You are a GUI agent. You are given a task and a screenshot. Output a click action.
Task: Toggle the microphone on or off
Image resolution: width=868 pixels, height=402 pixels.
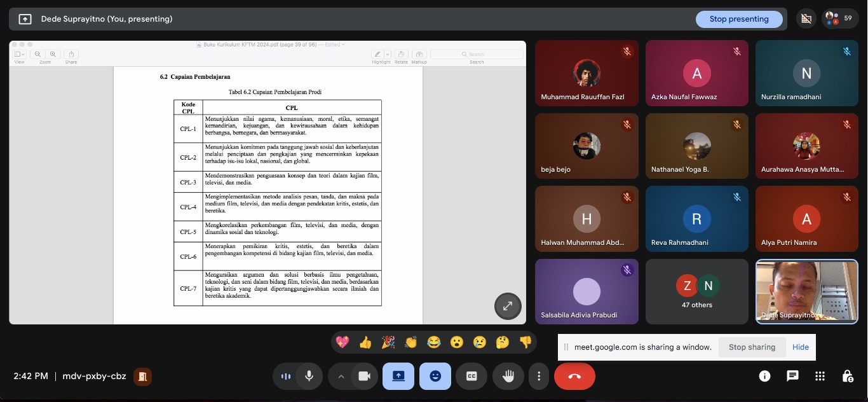(x=309, y=376)
